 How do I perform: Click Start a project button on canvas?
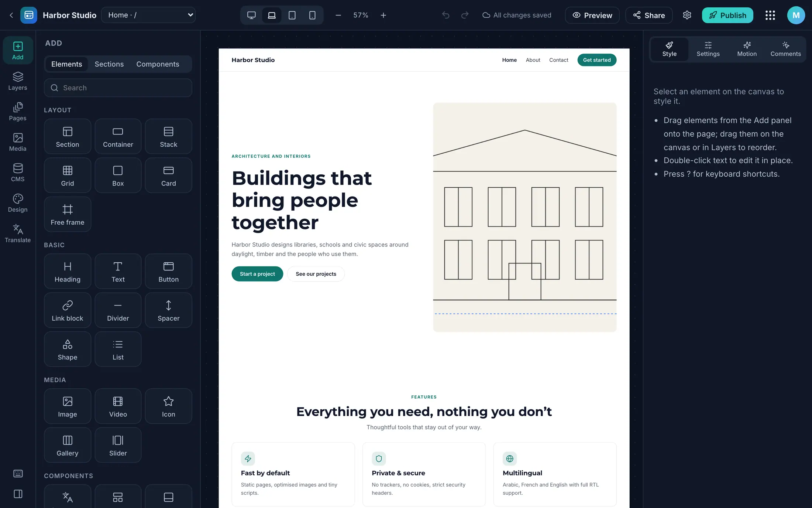[257, 274]
